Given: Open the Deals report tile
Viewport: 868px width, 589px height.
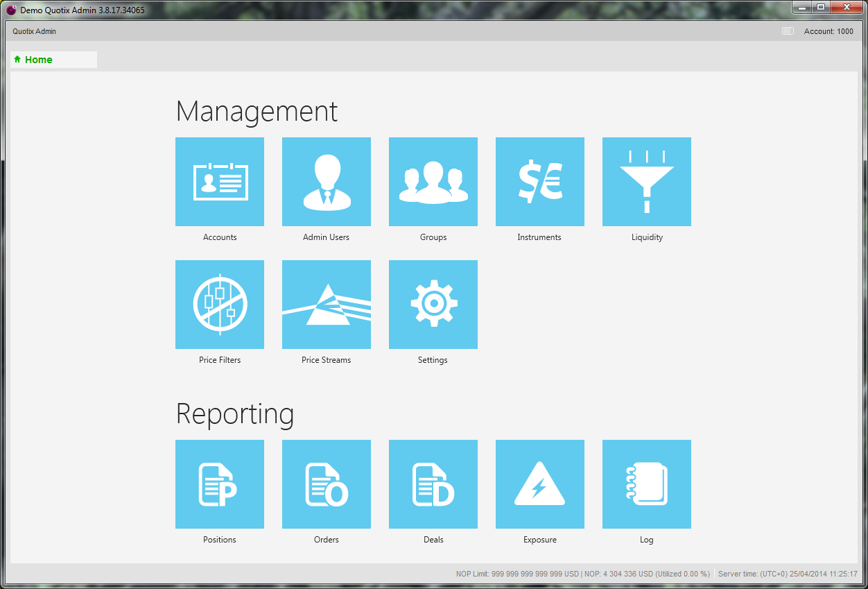Looking at the screenshot, I should tap(433, 484).
